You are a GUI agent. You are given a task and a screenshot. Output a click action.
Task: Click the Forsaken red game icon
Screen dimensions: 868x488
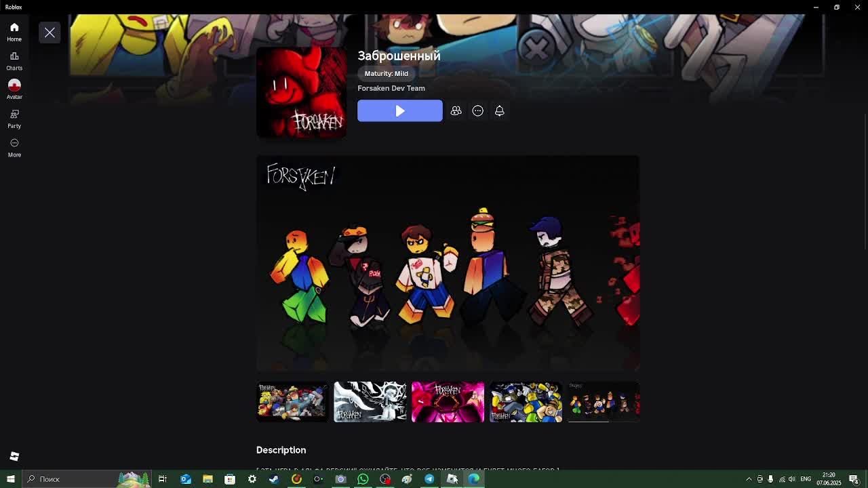pyautogui.click(x=301, y=92)
